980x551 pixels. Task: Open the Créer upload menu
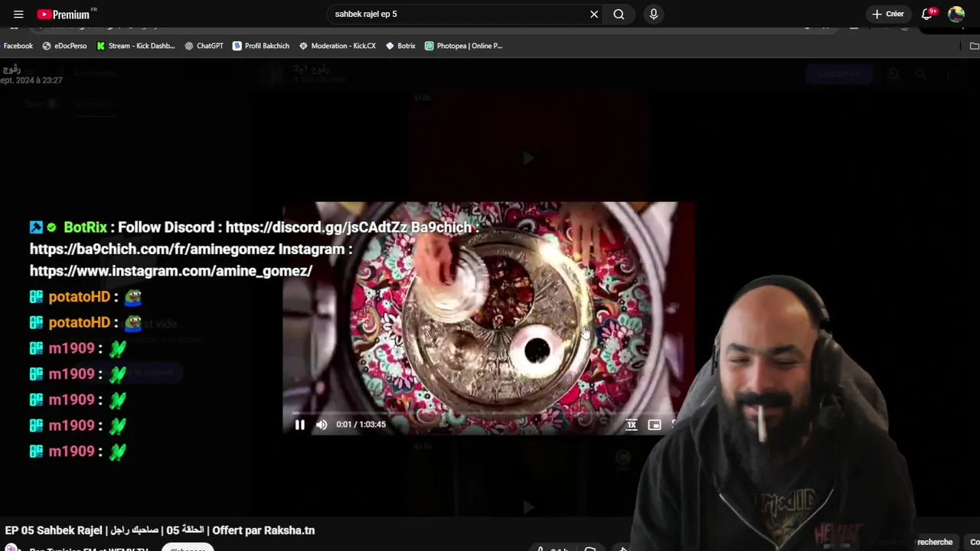tap(888, 14)
